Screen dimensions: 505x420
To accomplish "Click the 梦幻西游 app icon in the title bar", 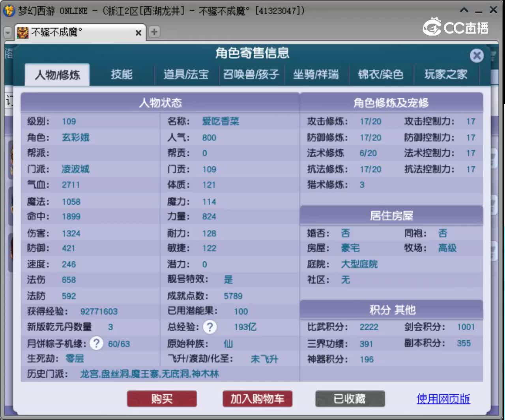I will [9, 11].
